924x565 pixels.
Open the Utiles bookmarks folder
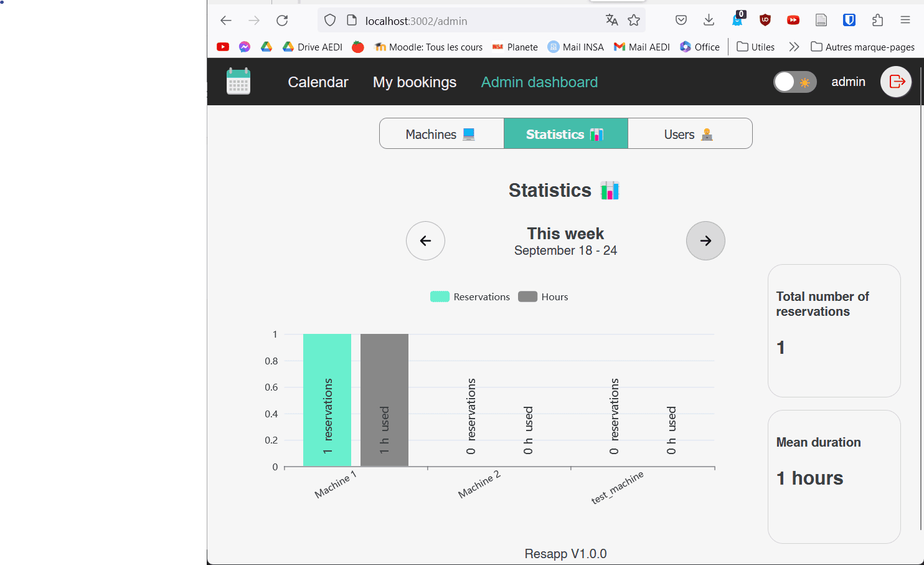tap(755, 47)
